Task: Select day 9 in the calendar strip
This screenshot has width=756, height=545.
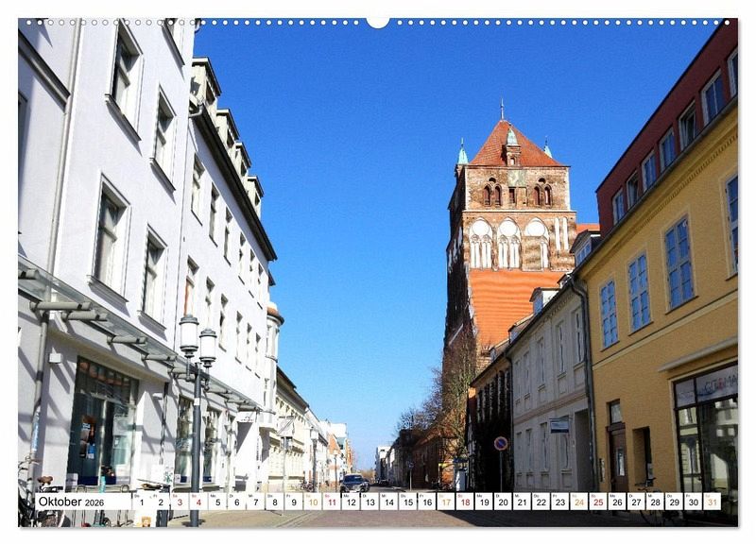Action: pos(294,502)
